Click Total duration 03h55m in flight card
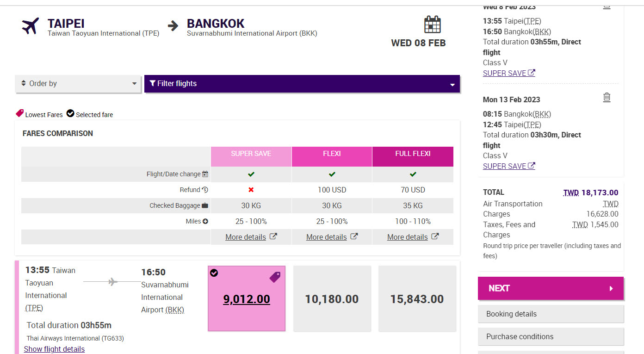The height and width of the screenshot is (354, 644). click(x=69, y=325)
